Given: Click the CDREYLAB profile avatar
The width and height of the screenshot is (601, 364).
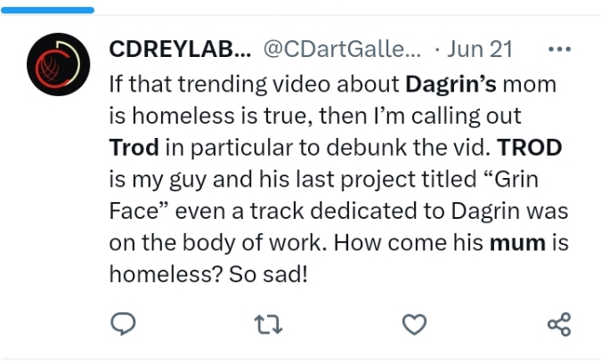Looking at the screenshot, I should [x=59, y=65].
